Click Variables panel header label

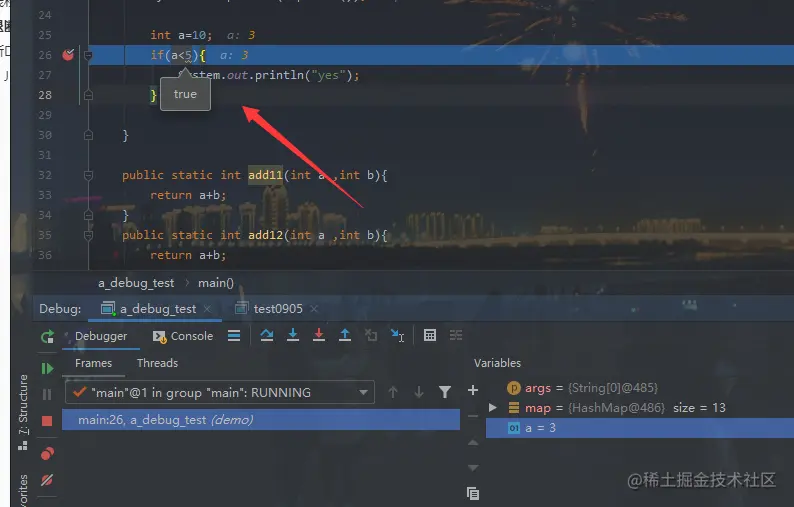coord(497,363)
